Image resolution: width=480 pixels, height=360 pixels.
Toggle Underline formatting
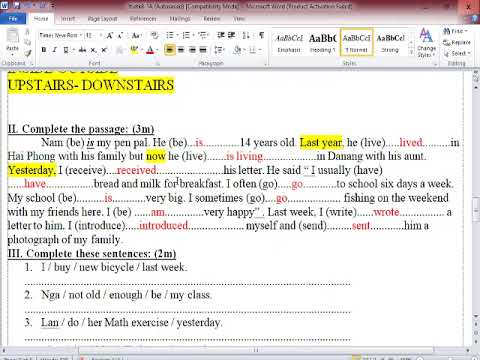pos(66,50)
